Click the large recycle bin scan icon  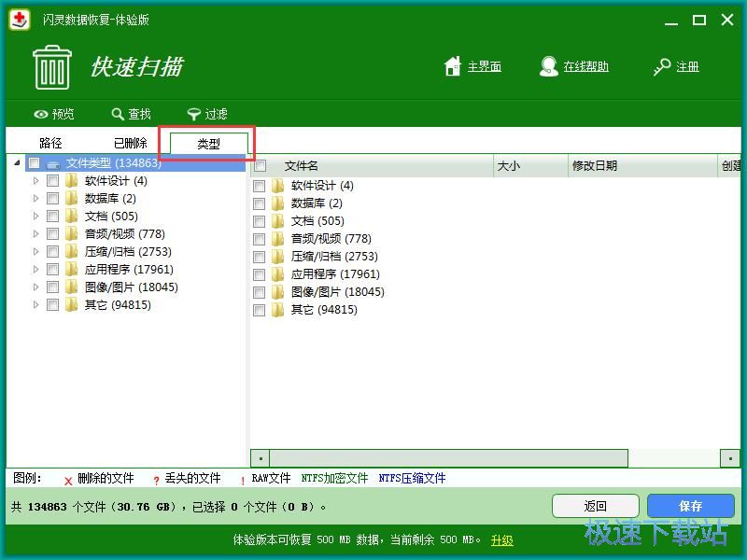[x=51, y=67]
